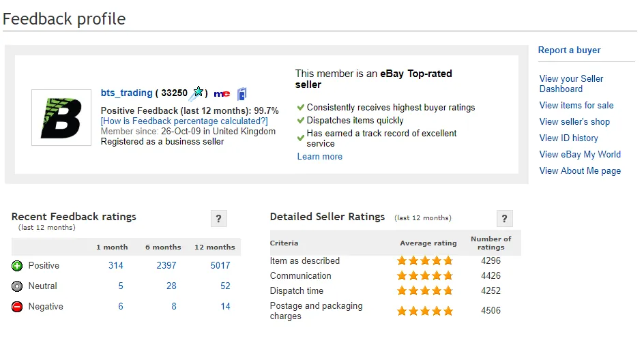The width and height of the screenshot is (644, 347).
Task: Click the Feedback profile heading
Action: (x=64, y=19)
